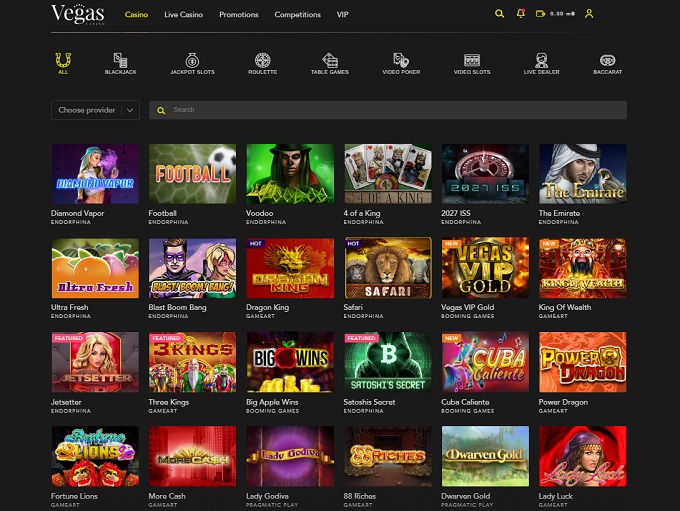Viewport: 680px width, 511px height.
Task: Open the Football game thumbnail
Action: tap(193, 174)
